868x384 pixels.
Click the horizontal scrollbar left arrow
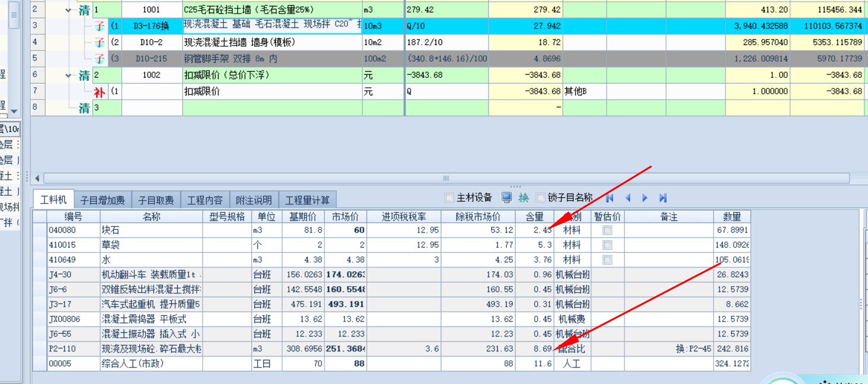36,177
